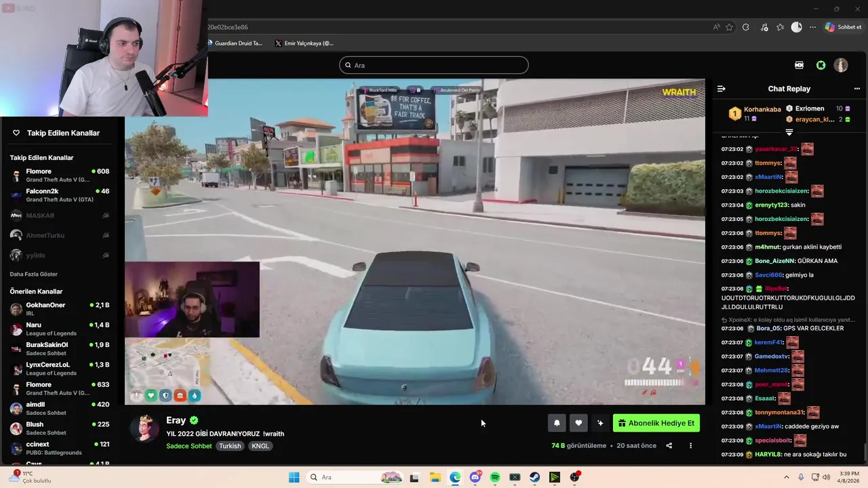Screen dimensions: 868x488
Task: Click the Abonelik Hediye Et button
Action: [656, 423]
